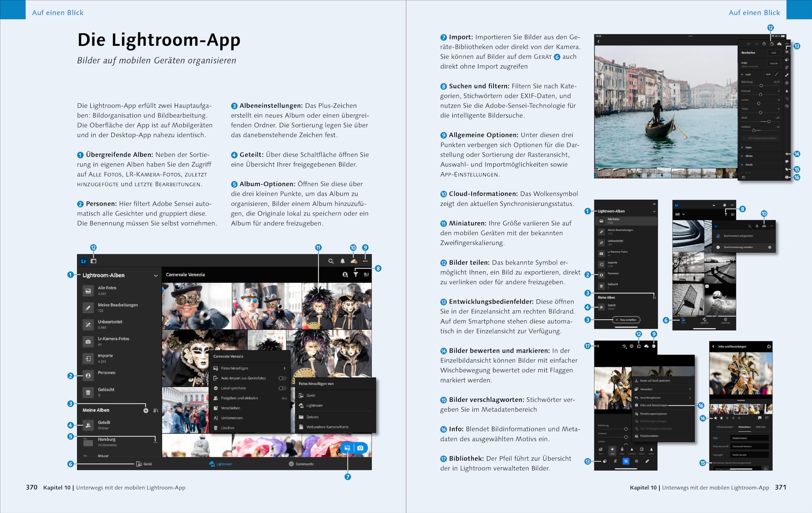Viewport: 812px width, 513px height.
Task: Click the share icon above the Bearbeiten panel
Action: (x=772, y=43)
